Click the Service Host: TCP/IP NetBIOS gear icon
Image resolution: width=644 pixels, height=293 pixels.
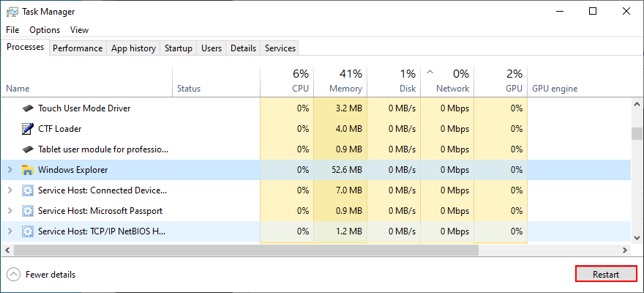click(28, 231)
